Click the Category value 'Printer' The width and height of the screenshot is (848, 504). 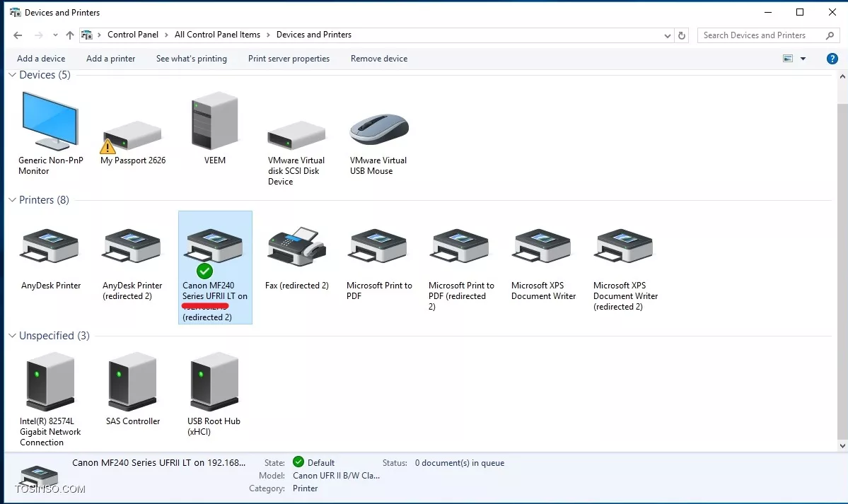305,488
